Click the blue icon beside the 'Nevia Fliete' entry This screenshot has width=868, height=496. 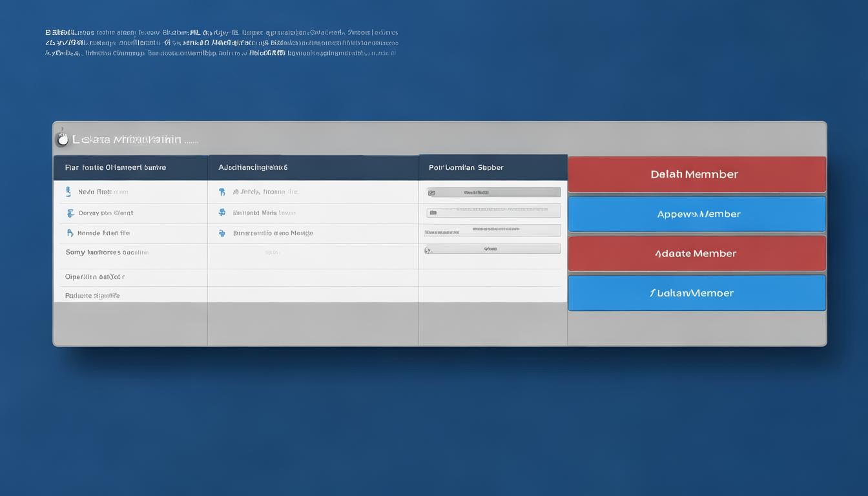[x=68, y=192]
